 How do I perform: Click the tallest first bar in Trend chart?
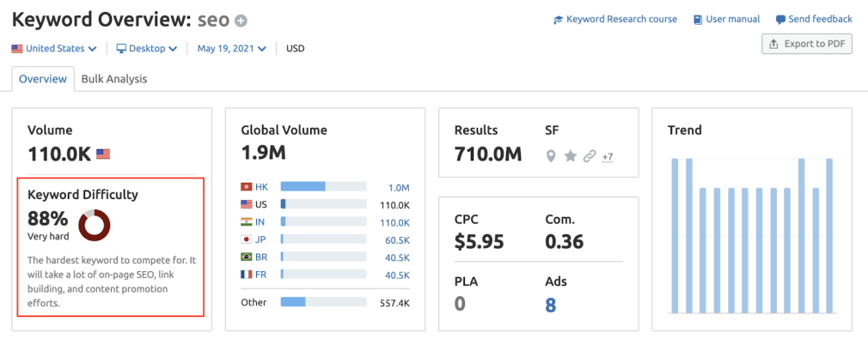(675, 236)
